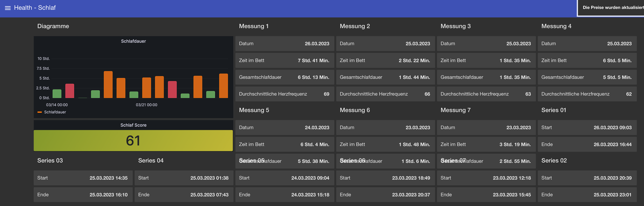Click the last orange bar on the chart's right
This screenshot has width=644, height=206.
coord(223,86)
